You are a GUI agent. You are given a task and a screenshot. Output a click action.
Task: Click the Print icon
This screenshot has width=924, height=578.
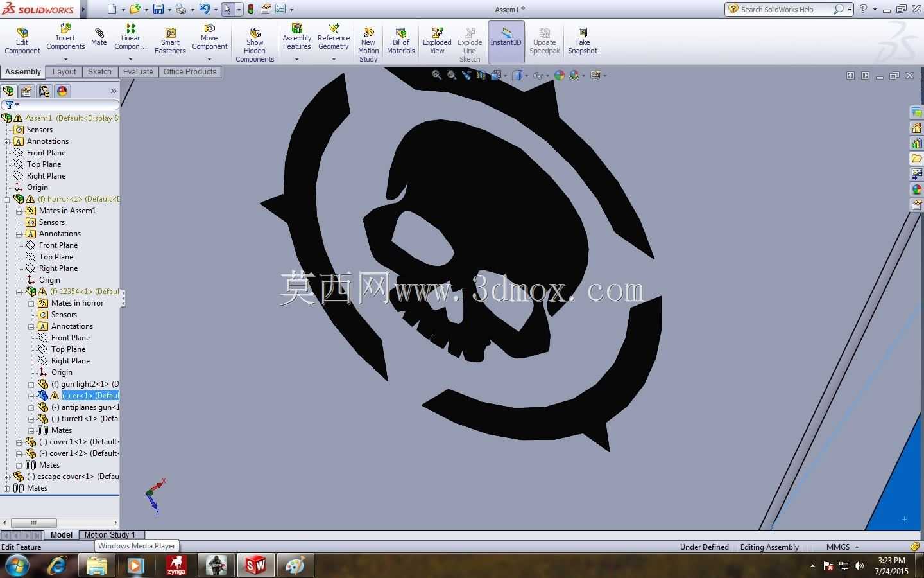(181, 9)
